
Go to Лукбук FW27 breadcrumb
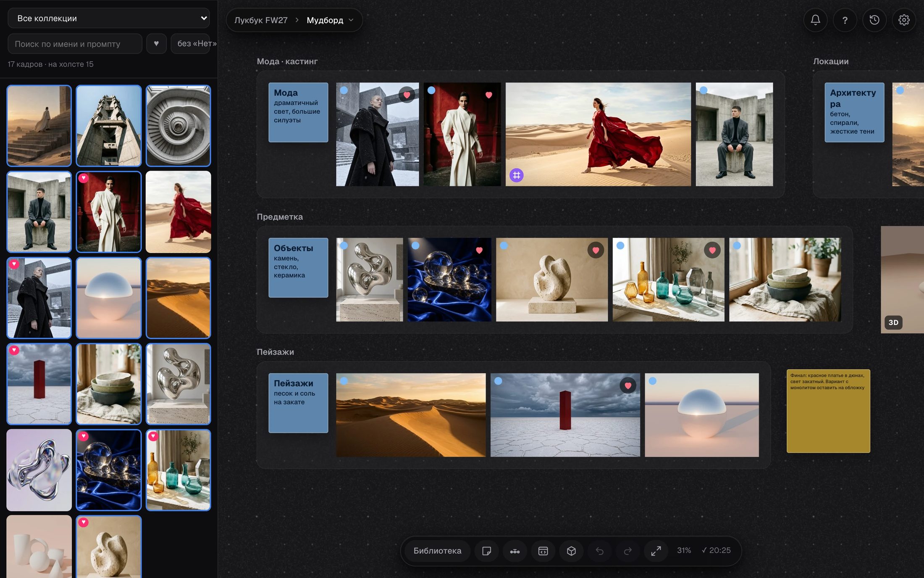pos(261,20)
